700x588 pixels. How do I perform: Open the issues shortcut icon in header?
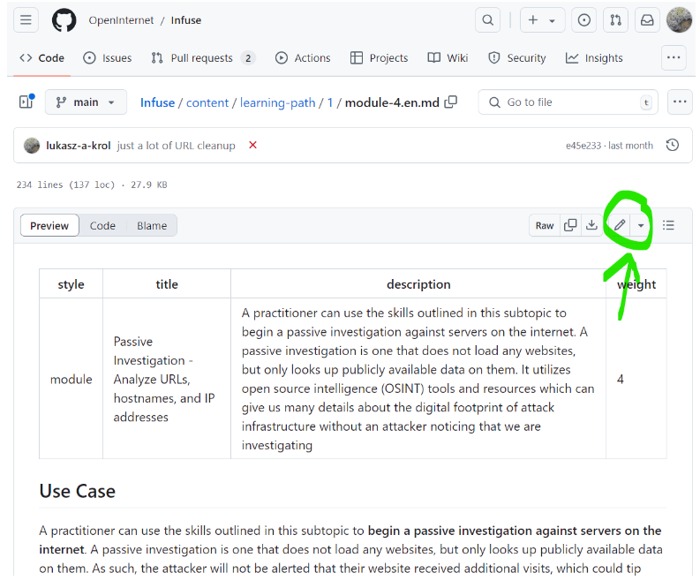pyautogui.click(x=584, y=20)
